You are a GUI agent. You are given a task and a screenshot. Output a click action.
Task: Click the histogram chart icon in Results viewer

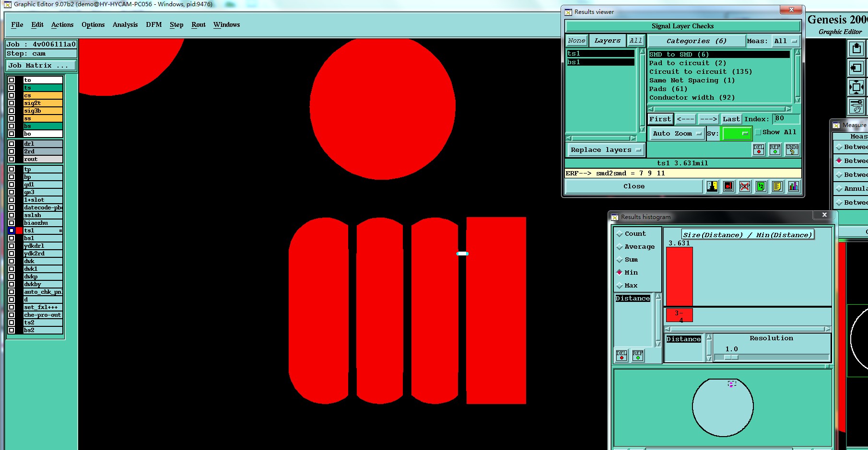794,186
